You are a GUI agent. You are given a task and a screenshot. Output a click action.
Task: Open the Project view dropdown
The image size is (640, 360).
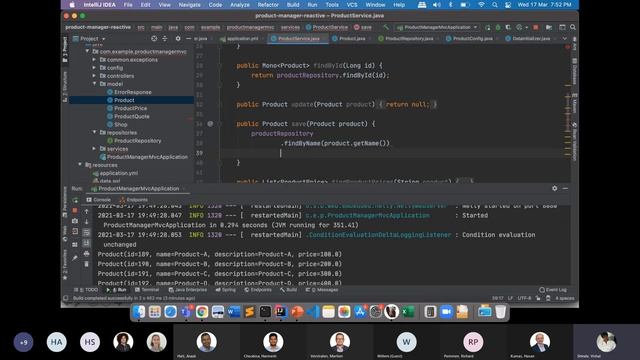[89, 38]
